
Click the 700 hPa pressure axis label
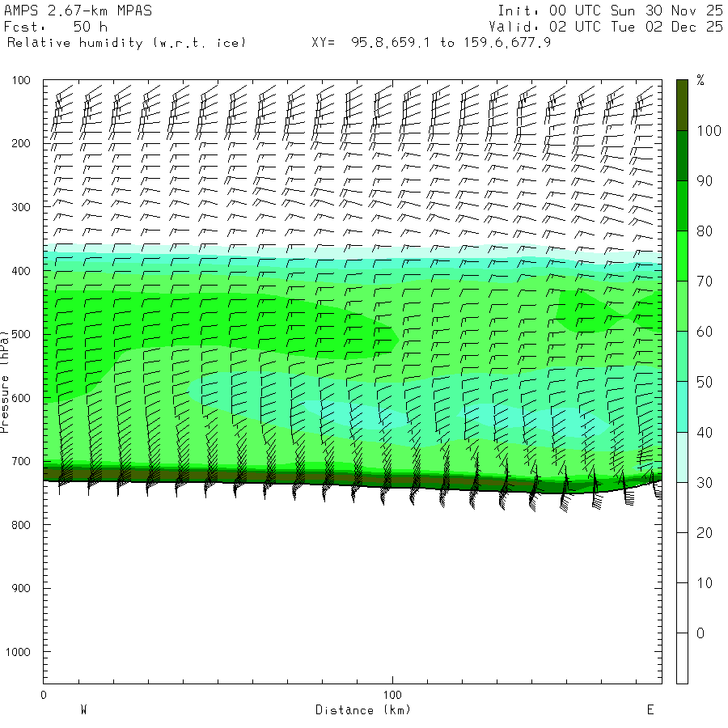21,462
